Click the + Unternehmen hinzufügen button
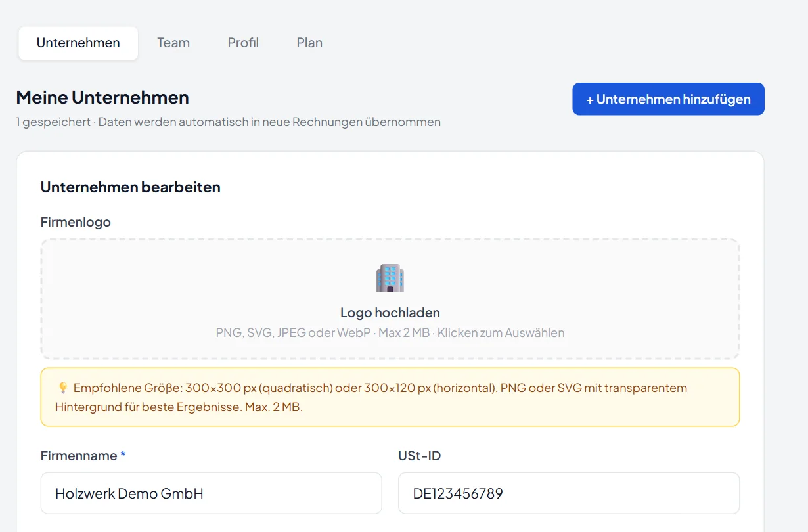 pyautogui.click(x=668, y=99)
